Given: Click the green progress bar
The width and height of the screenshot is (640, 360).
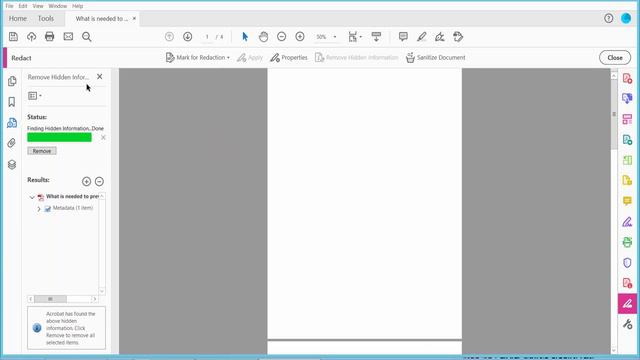Looking at the screenshot, I should pos(60,138).
